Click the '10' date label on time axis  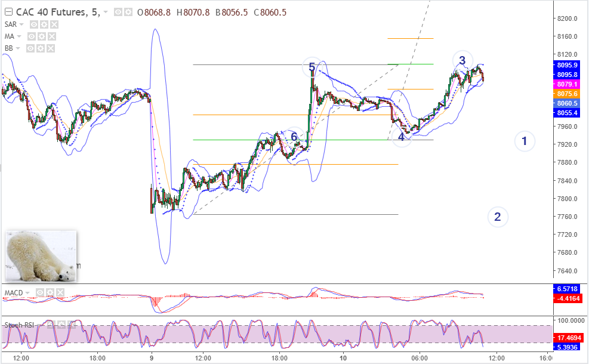pyautogui.click(x=343, y=358)
